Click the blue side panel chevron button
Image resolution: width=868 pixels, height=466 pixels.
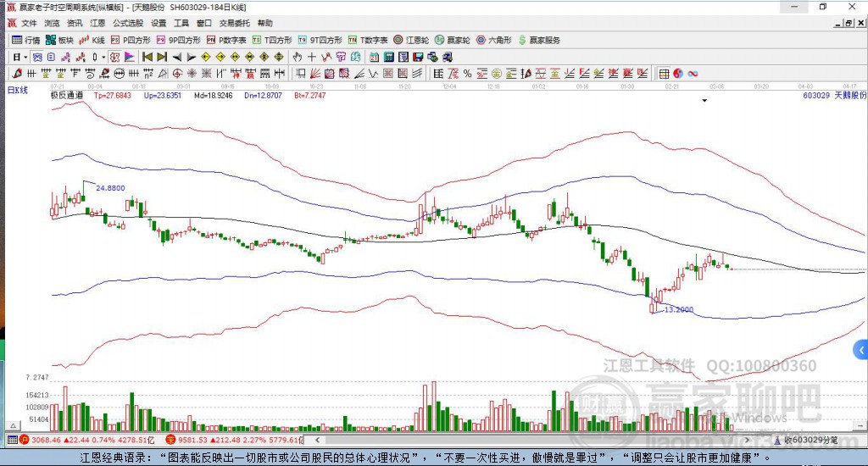861,350
